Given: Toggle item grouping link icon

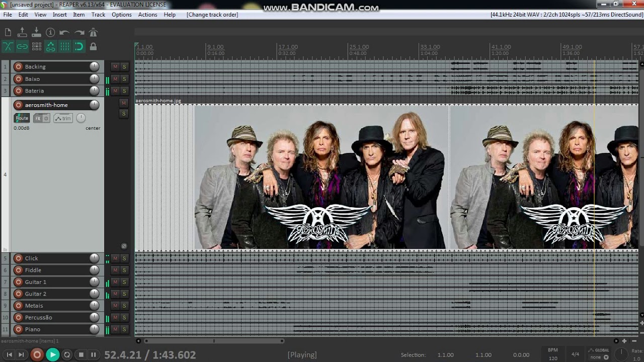Looking at the screenshot, I should pyautogui.click(x=22, y=47).
